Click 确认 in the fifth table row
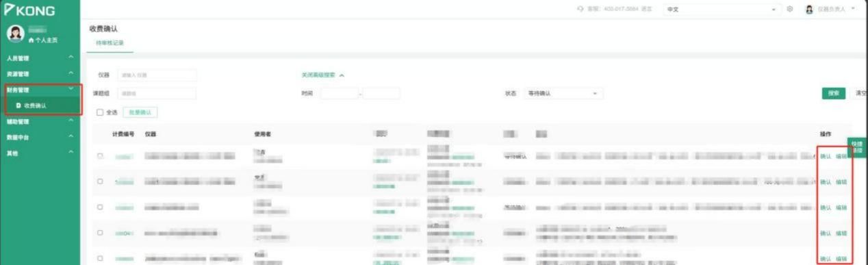 coord(826,258)
